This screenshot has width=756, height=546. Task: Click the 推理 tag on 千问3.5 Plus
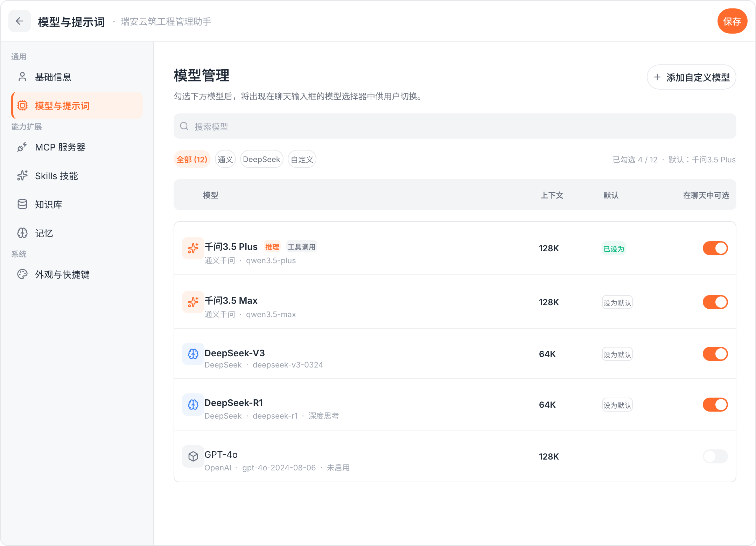click(x=272, y=247)
